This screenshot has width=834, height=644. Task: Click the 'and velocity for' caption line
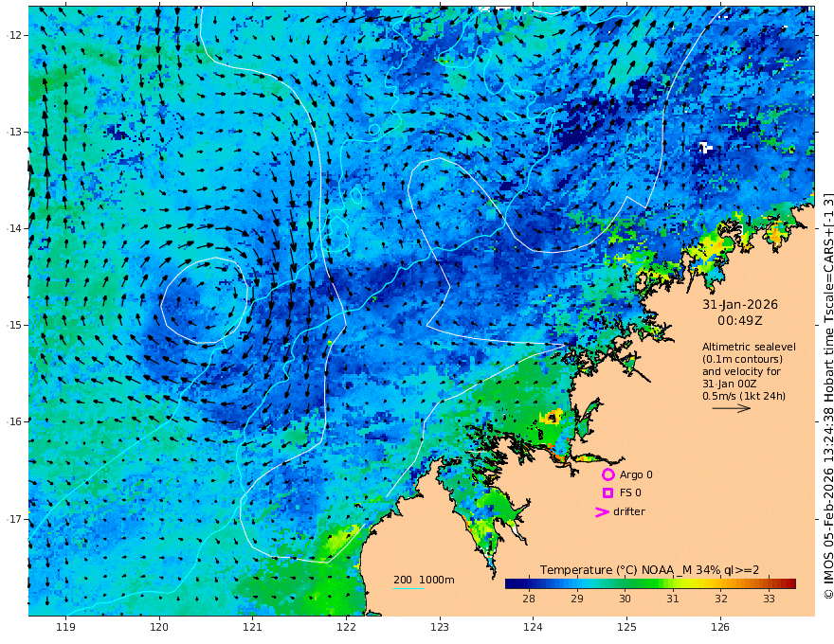(741, 371)
